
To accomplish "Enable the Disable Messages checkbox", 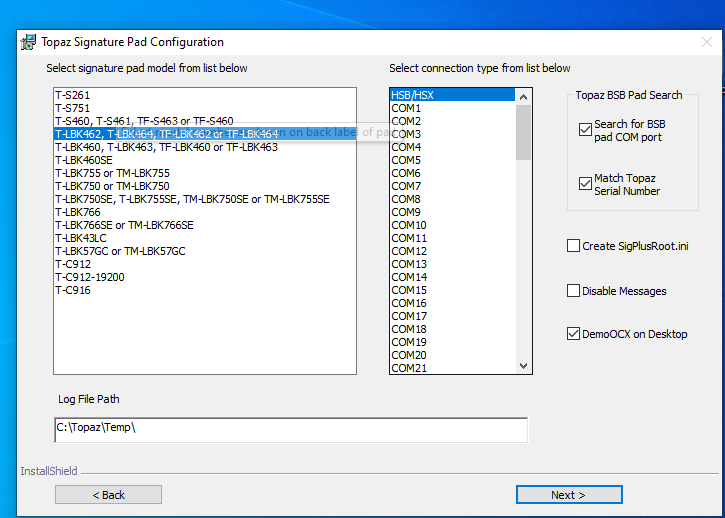I will point(573,291).
